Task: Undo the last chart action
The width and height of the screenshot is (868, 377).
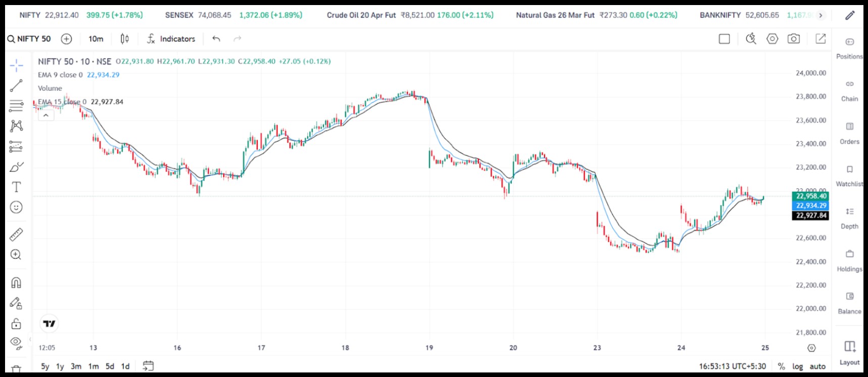Action: click(216, 39)
